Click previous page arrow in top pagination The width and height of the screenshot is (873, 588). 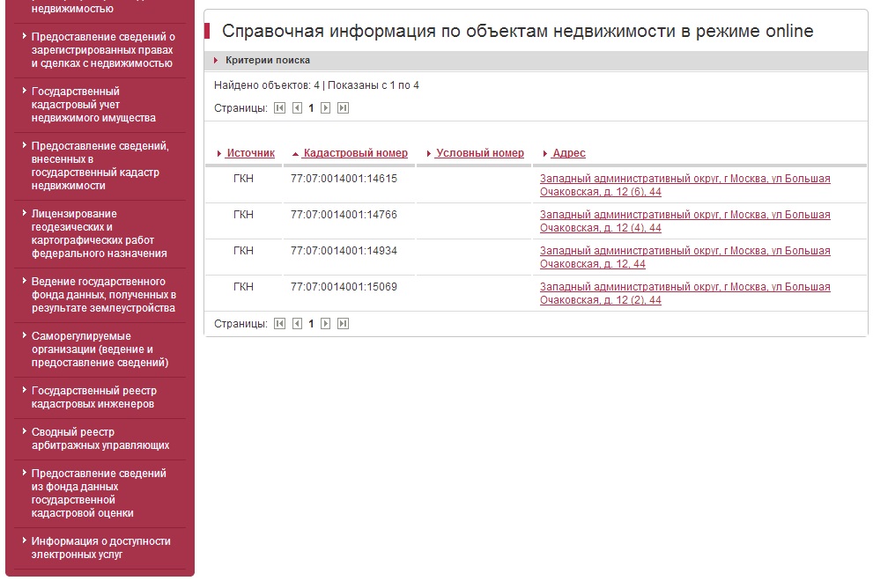(x=297, y=108)
